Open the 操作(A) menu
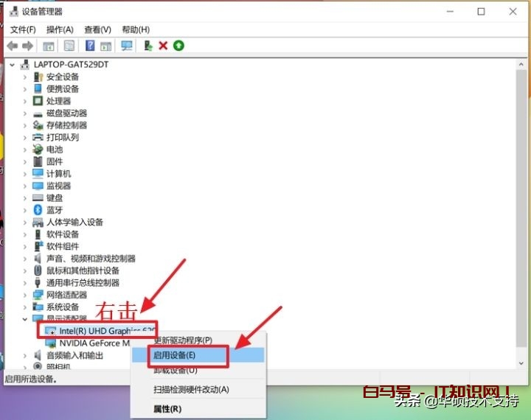The image size is (531, 420). (x=60, y=29)
